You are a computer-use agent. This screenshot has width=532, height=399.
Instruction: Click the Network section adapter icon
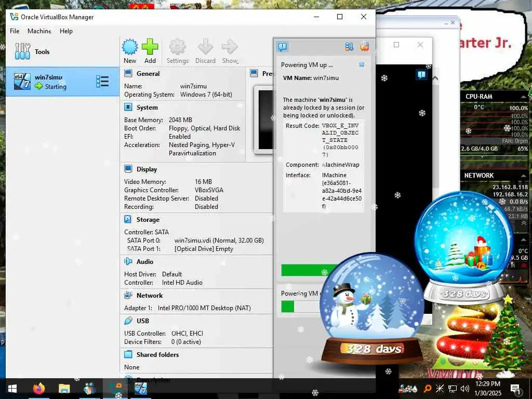tap(128, 295)
